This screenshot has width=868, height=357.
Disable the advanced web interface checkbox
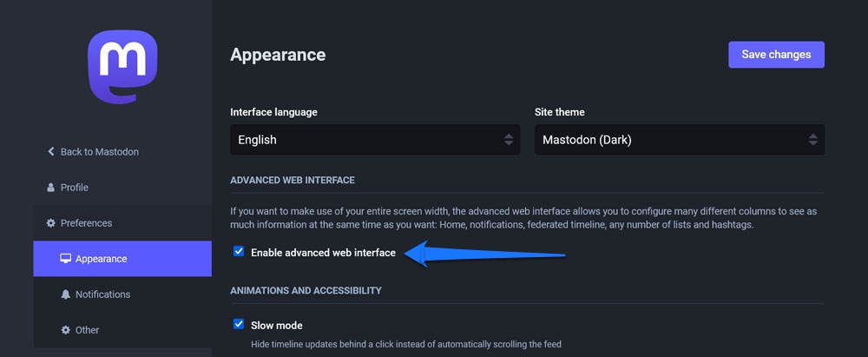tap(239, 252)
